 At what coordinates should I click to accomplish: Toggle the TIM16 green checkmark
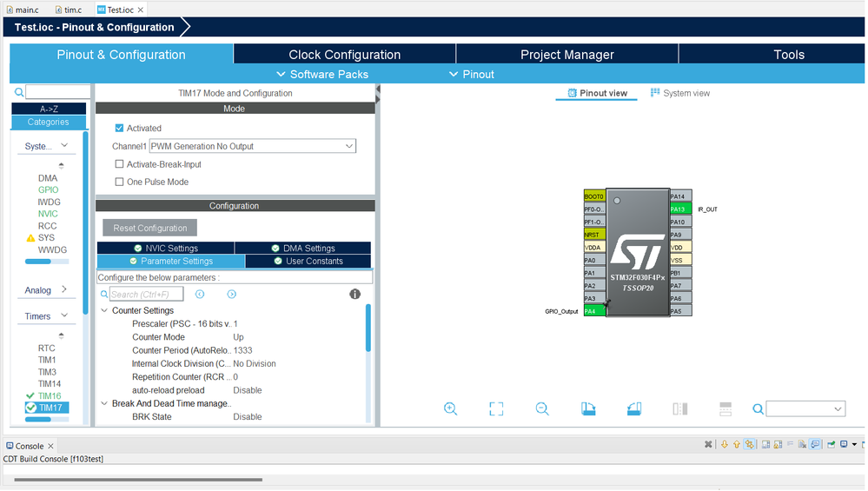tap(30, 395)
